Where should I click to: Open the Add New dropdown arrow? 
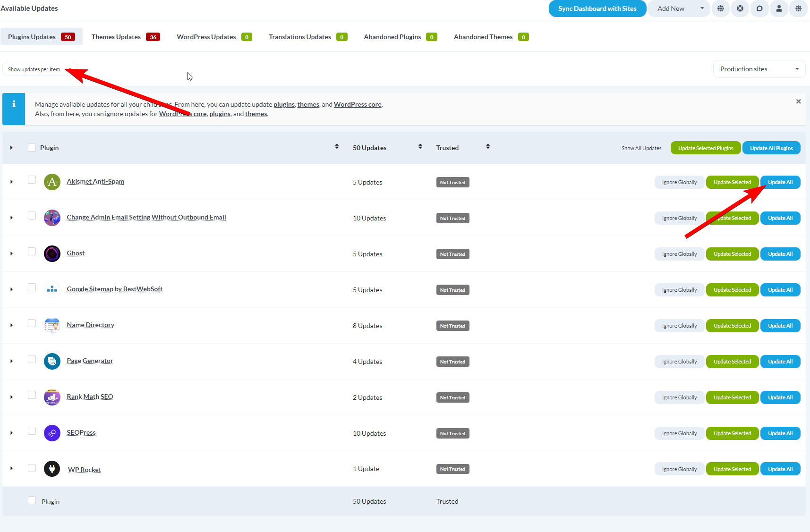point(702,8)
